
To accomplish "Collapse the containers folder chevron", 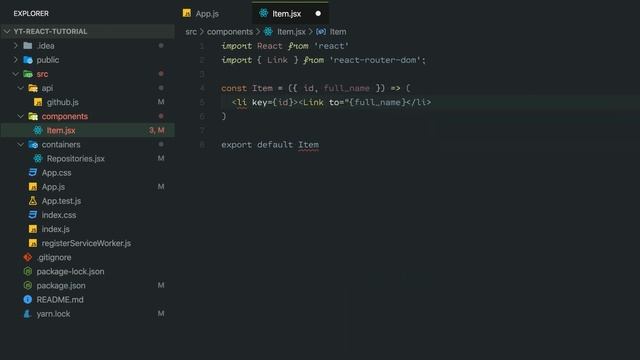I will coord(20,144).
